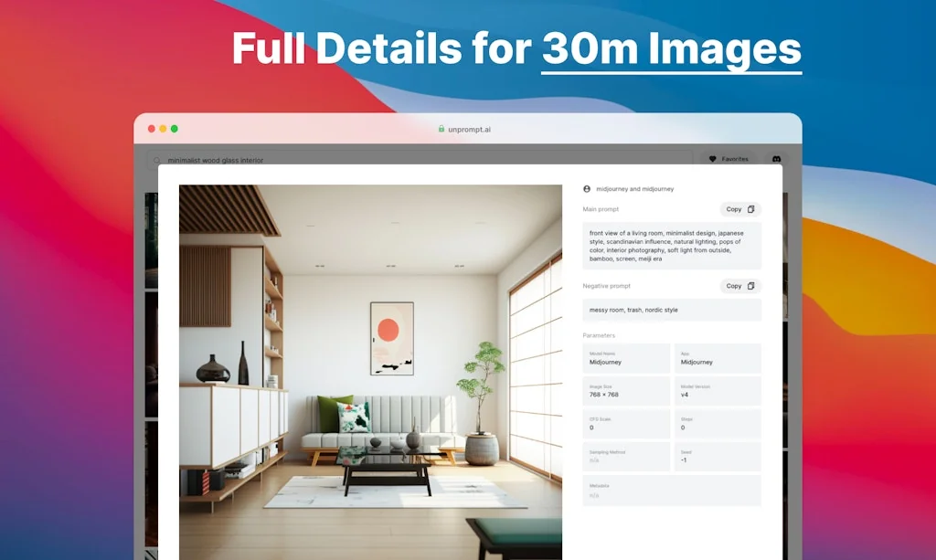Viewport: 936px width, 560px height.
Task: Click the yellow minimize window button
Action: coord(163,129)
